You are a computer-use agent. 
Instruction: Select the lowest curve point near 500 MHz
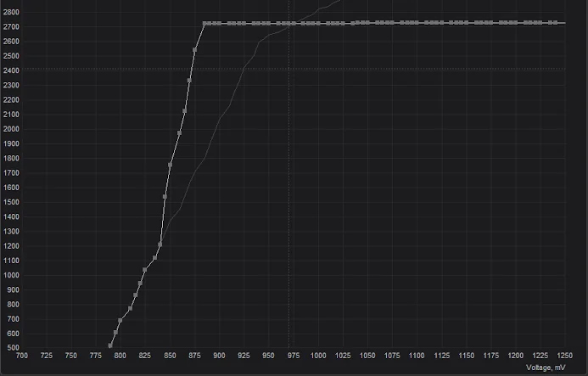pos(110,345)
